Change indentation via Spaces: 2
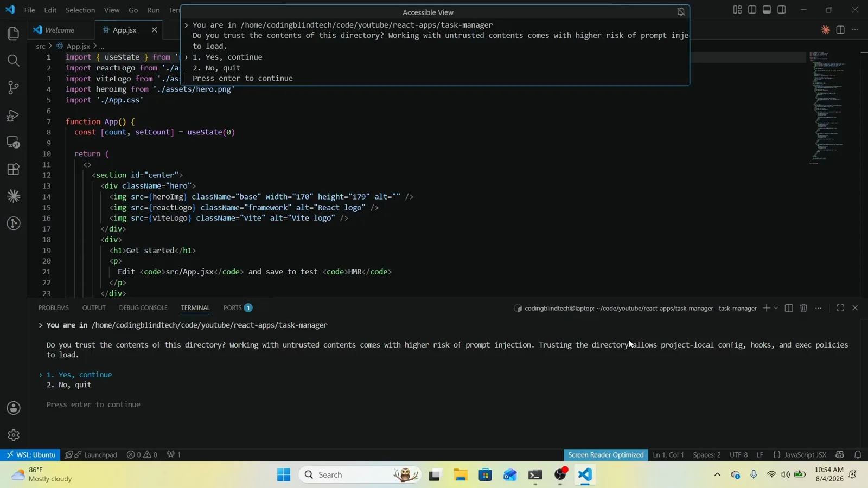This screenshot has height=488, width=868. pyautogui.click(x=707, y=455)
